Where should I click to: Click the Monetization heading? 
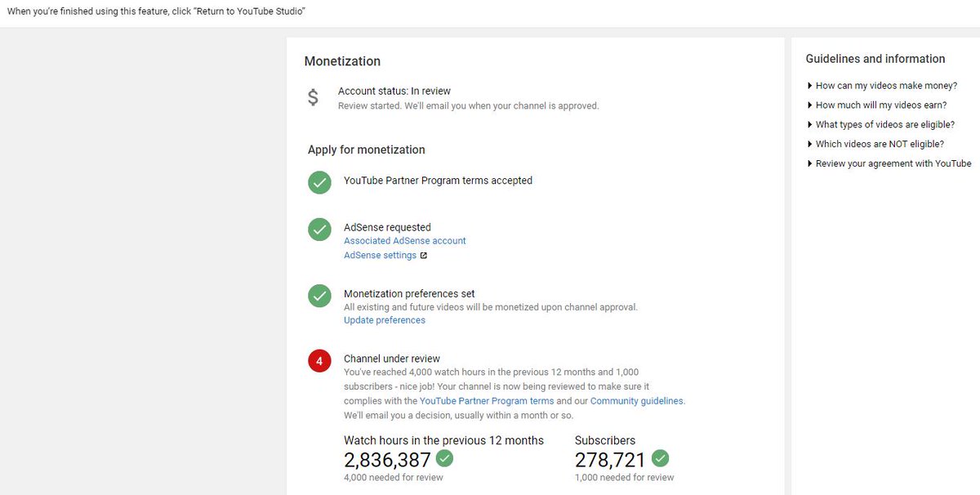(x=342, y=61)
